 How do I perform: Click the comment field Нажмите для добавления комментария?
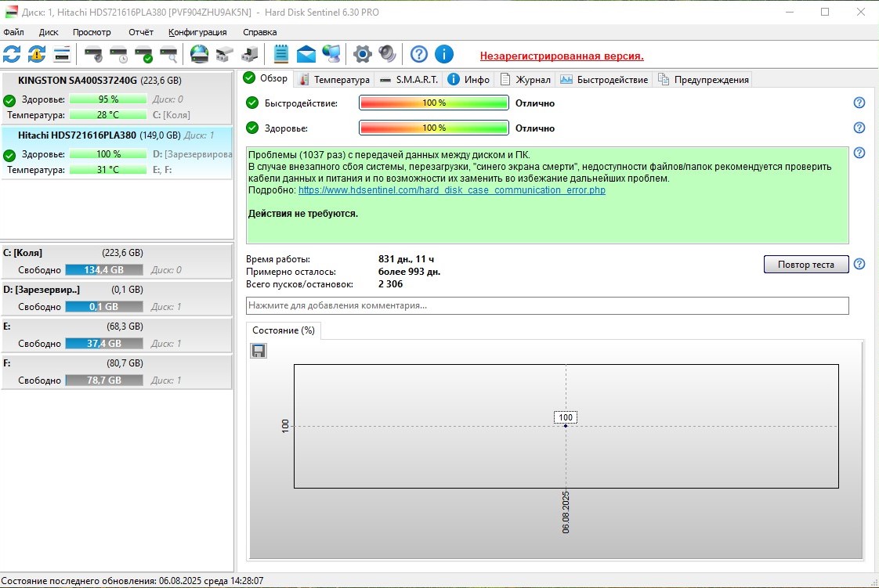coord(547,306)
